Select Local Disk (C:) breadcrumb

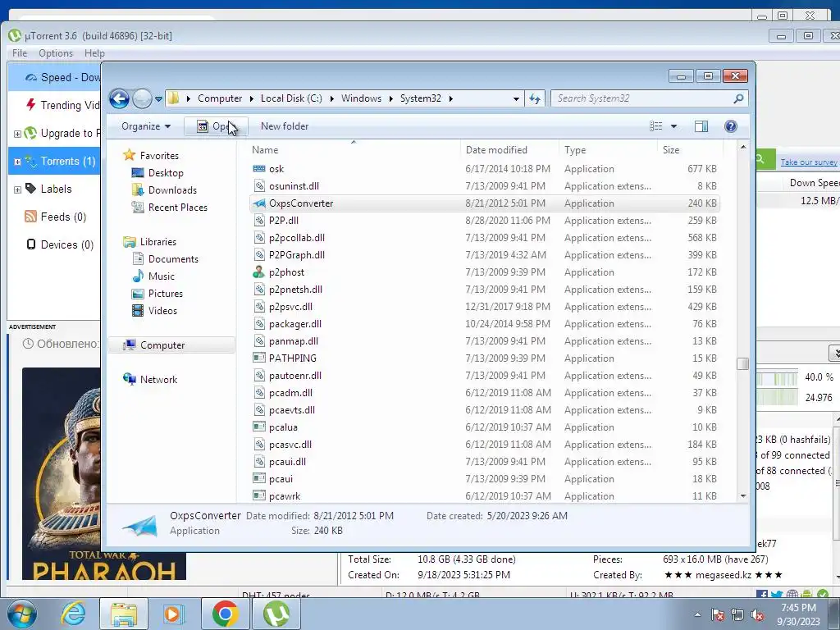pyautogui.click(x=291, y=98)
